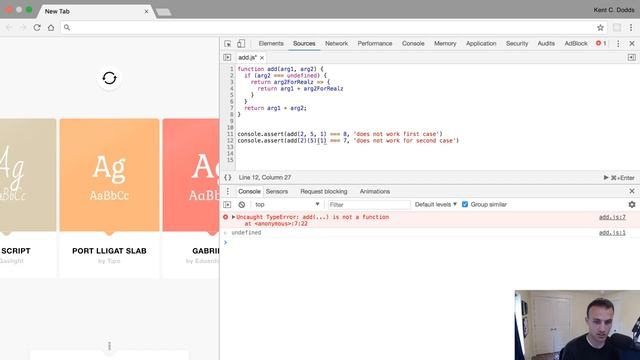
Task: Switch to the Sources tab
Action: click(x=304, y=44)
